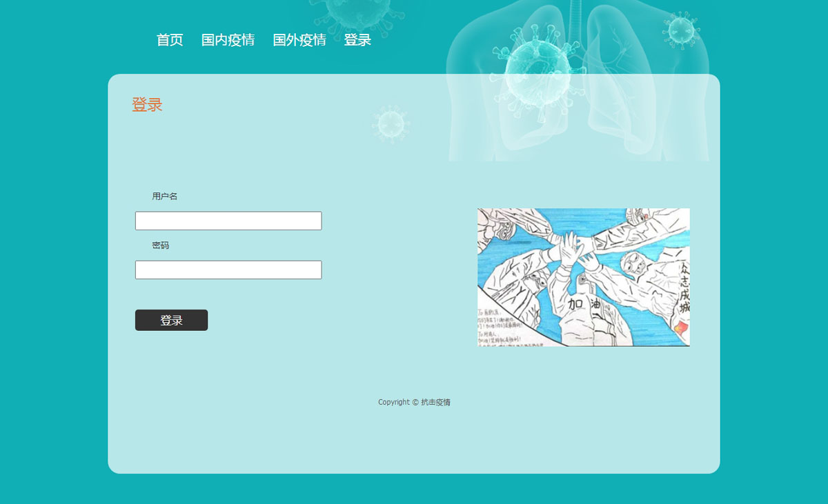
Task: Click the Copyright © 抗击疫情 footer text
Action: [414, 402]
